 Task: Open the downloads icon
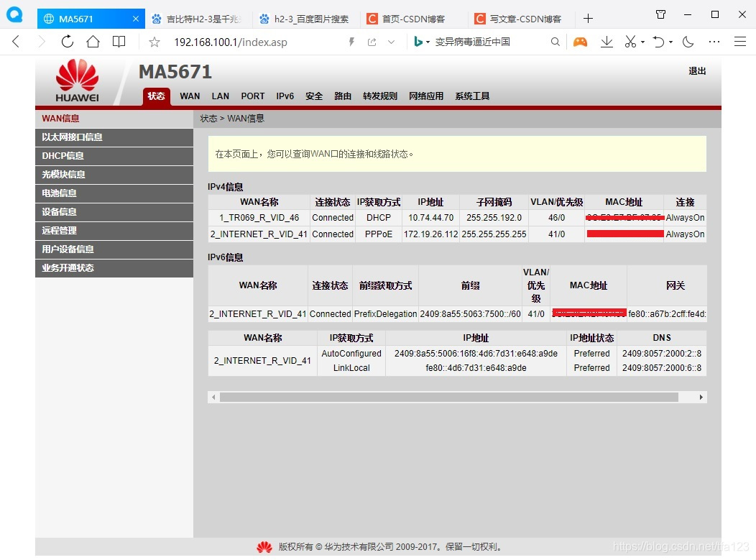click(x=607, y=42)
